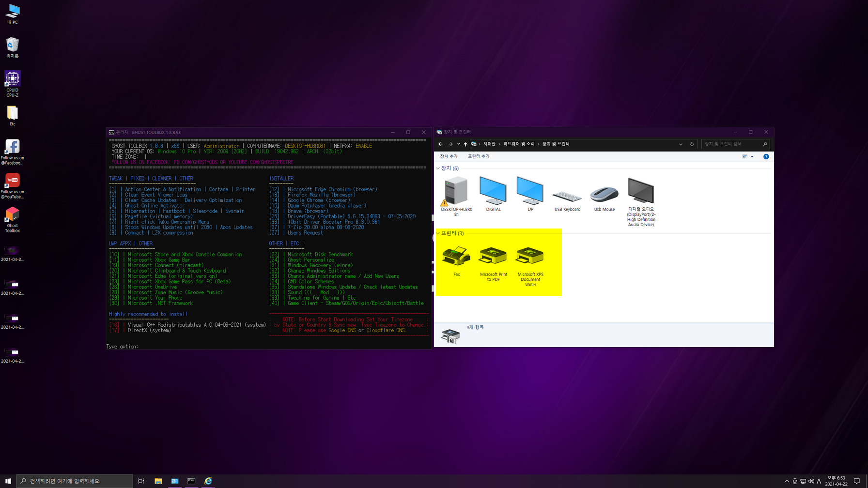Open the Windows Start menu
Viewport: 868px width, 488px height.
pyautogui.click(x=8, y=481)
